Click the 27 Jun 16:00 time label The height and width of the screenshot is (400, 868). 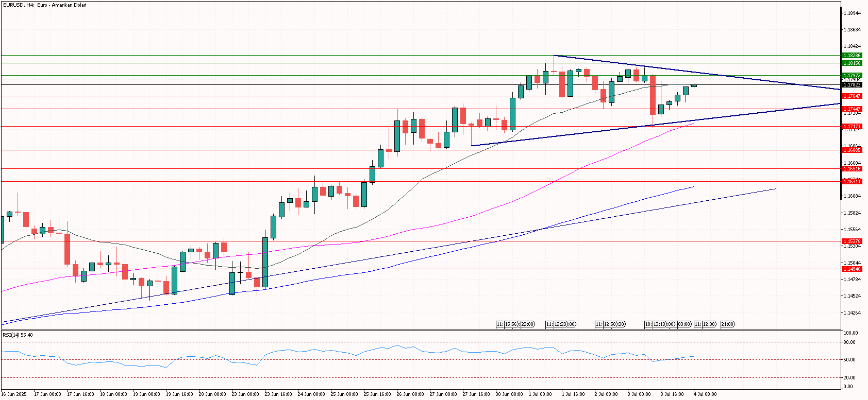point(476,394)
